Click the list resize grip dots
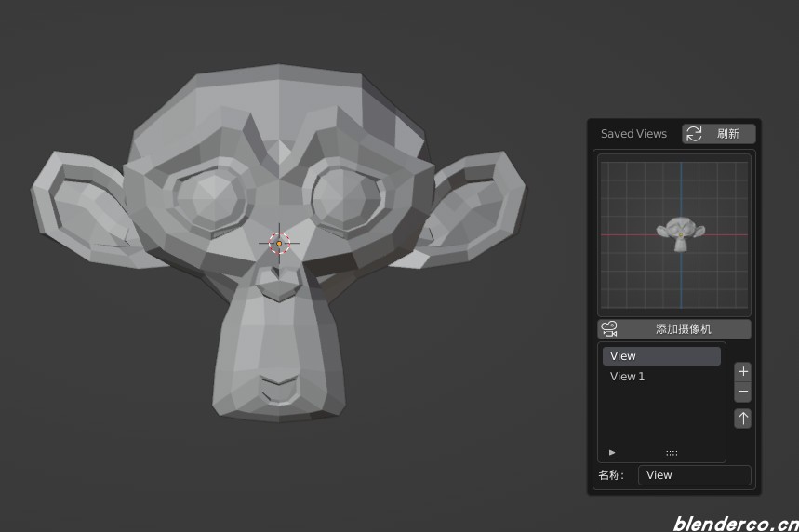The width and height of the screenshot is (799, 532). (672, 453)
